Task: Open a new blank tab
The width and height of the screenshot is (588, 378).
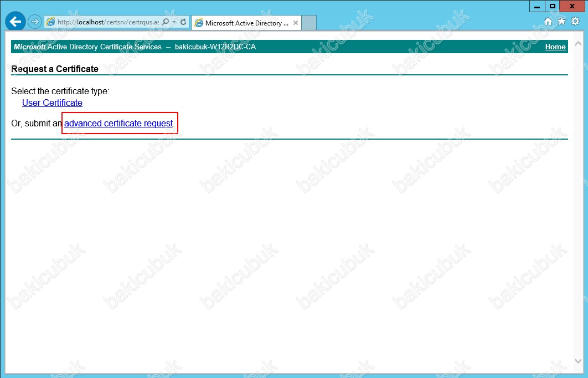Action: (309, 23)
